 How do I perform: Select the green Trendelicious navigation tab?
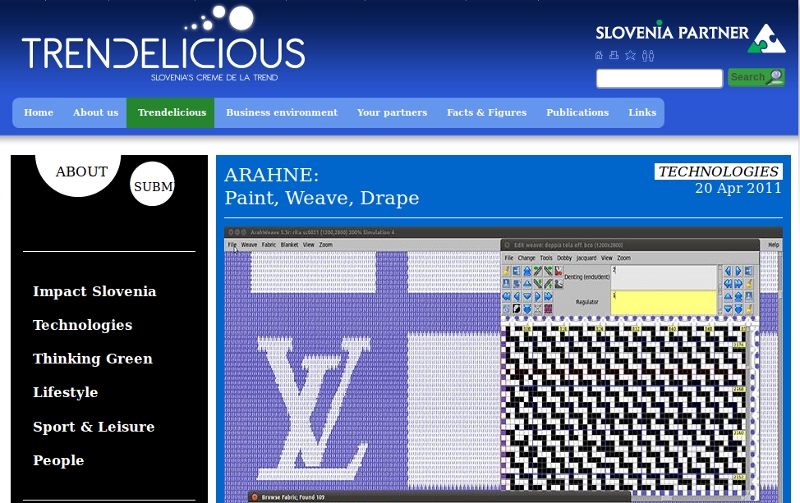pos(171,113)
